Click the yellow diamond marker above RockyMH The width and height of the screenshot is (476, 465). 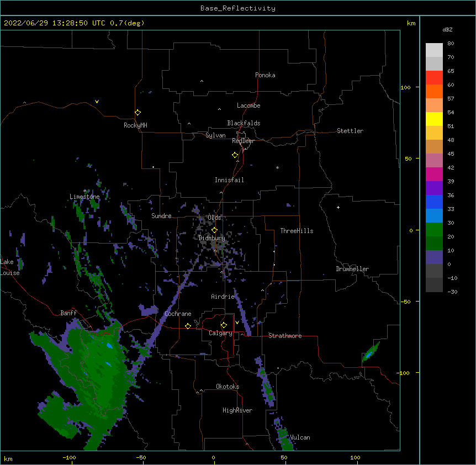pyautogui.click(x=137, y=113)
